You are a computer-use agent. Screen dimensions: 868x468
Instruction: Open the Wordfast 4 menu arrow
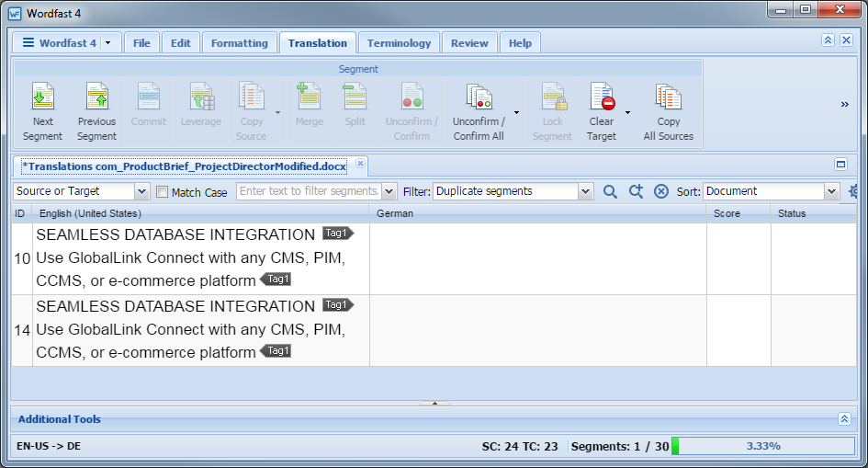(108, 42)
